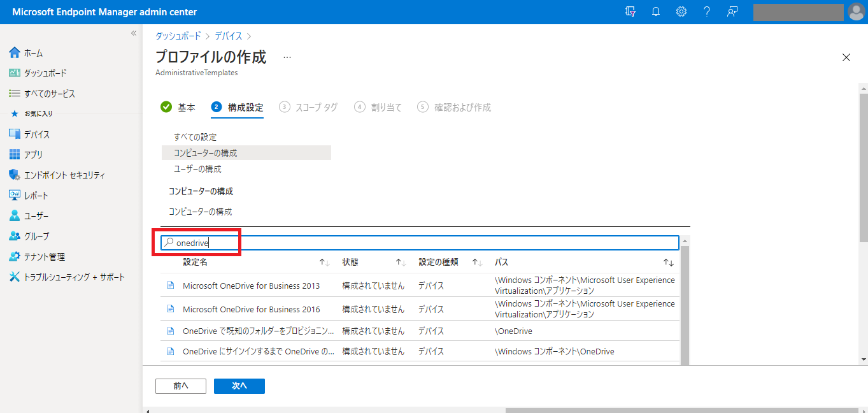Open Microsoft OneDrive for Business 2016 setting
Viewport: 868px width, 413px height.
(252, 309)
